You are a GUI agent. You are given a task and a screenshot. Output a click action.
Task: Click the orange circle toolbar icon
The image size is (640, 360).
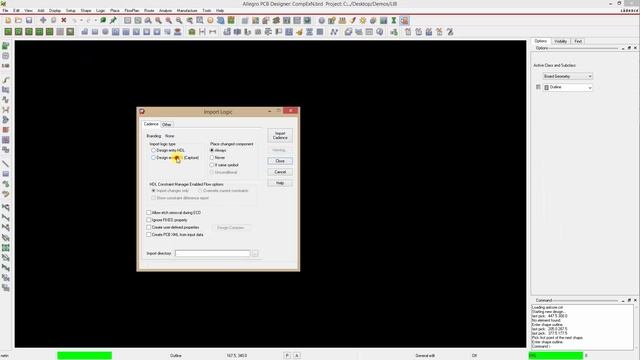pos(210,20)
